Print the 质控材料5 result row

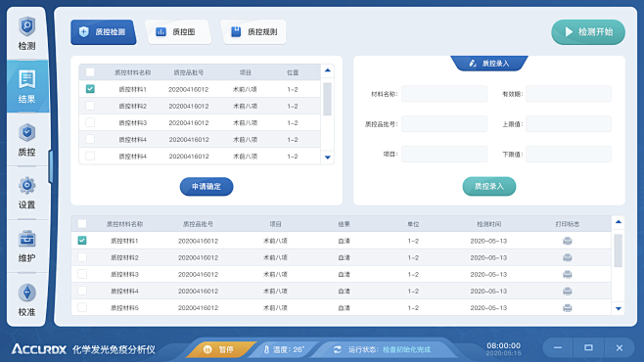click(x=568, y=308)
